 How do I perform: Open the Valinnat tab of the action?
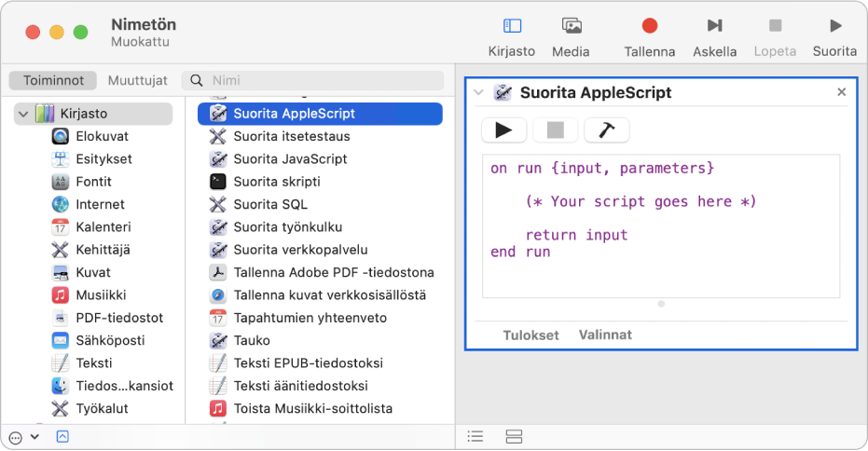coord(605,335)
